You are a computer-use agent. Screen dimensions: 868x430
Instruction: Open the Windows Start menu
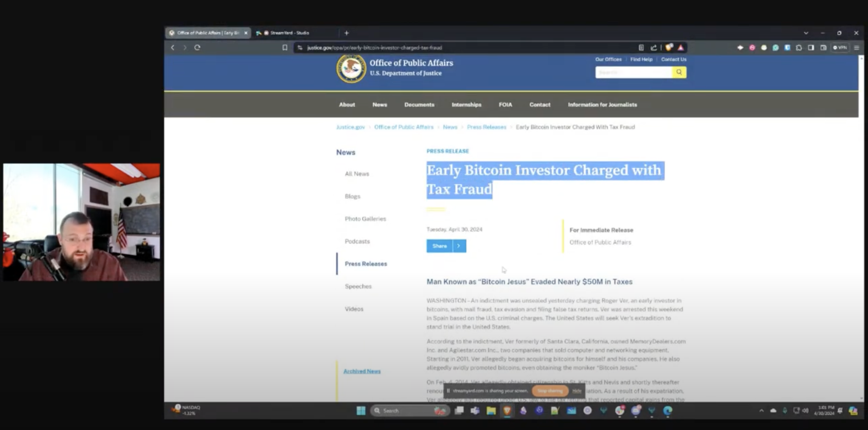(361, 410)
